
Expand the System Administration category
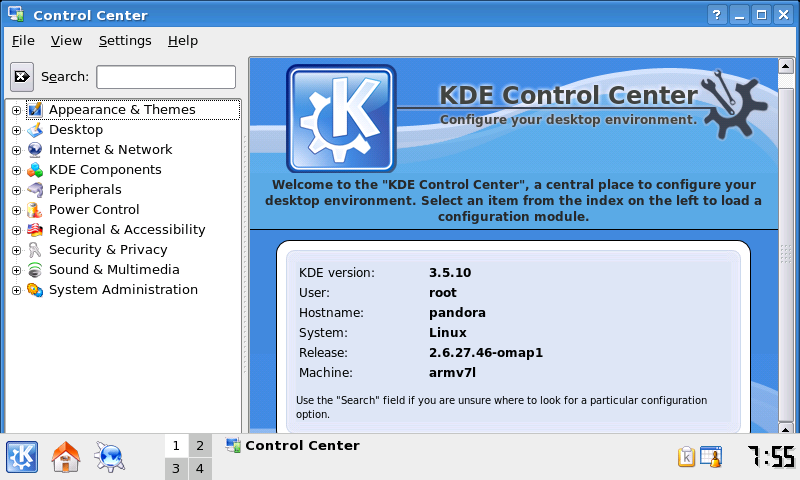[16, 290]
